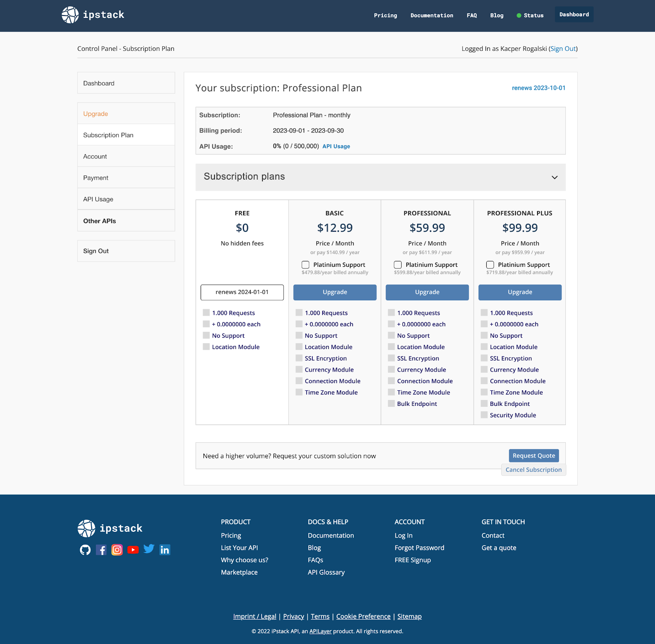
Task: Click the Facebook icon in the footer
Action: point(101,550)
